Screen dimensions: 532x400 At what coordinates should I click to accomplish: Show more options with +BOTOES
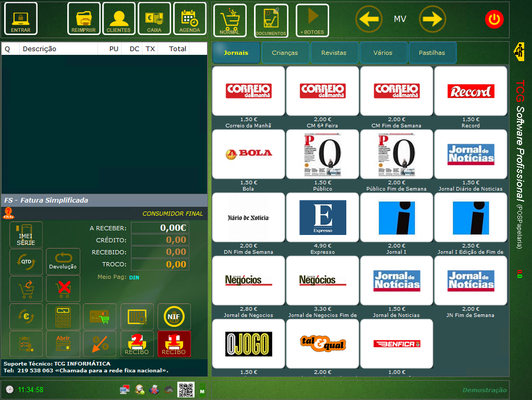312,20
